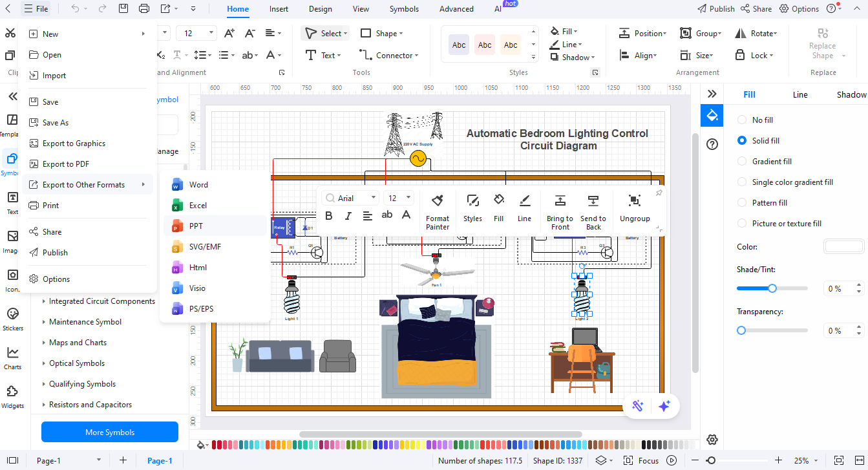Click the text alignment icon in floating toolbar
This screenshot has width=868, height=470.
368,216
